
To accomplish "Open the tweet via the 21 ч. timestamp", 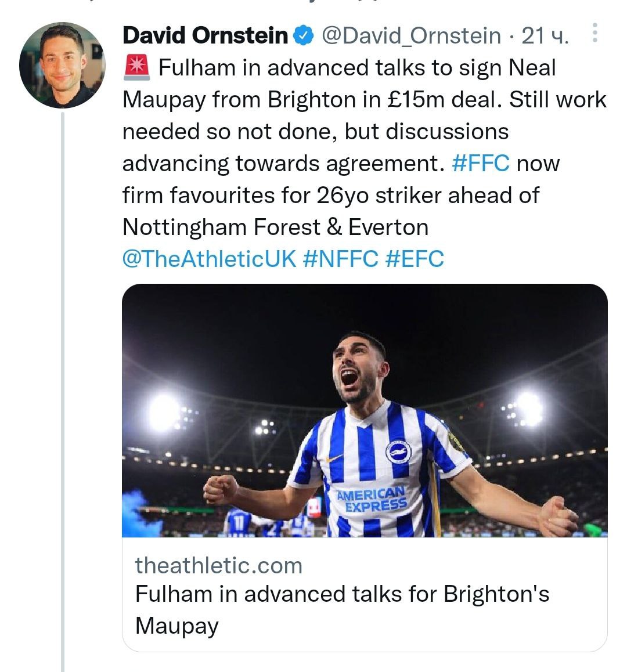I will 545,36.
